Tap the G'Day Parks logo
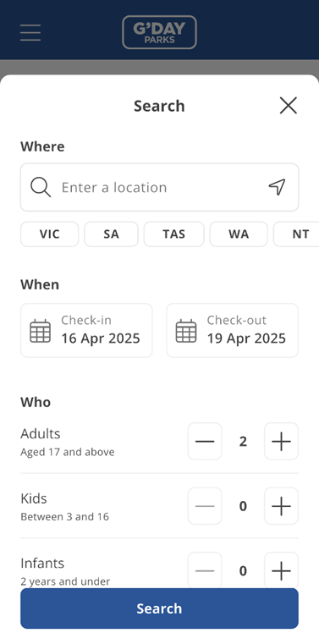Screen dimensions: 319x644 coord(159,32)
